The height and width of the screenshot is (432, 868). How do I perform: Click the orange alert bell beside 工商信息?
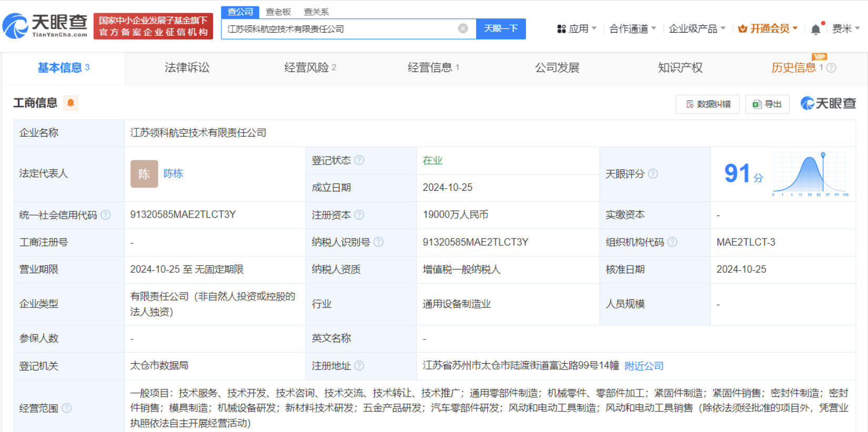pos(70,103)
